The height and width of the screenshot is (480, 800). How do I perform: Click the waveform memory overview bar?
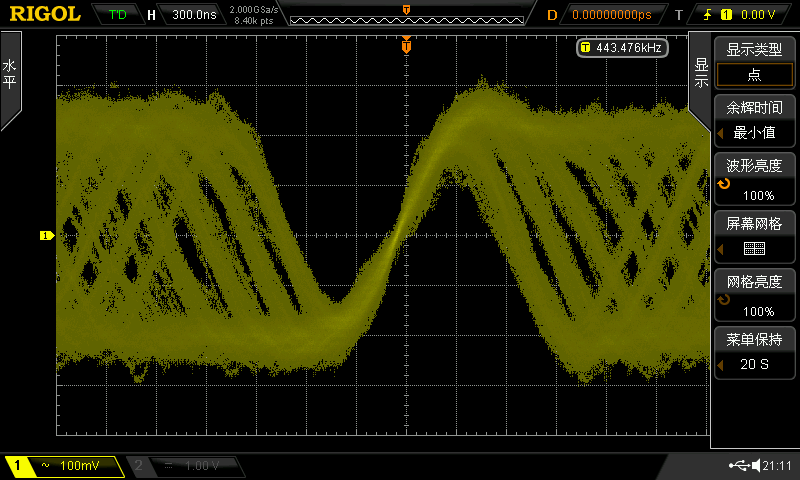tap(407, 20)
